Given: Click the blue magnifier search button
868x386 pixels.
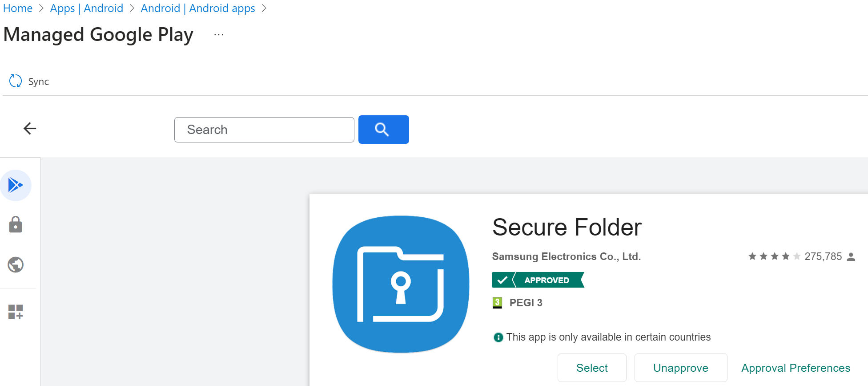Looking at the screenshot, I should pos(383,130).
